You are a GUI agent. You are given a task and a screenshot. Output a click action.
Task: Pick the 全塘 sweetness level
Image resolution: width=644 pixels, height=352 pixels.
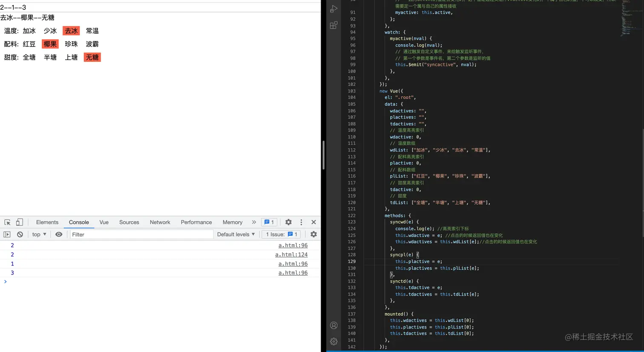(29, 57)
